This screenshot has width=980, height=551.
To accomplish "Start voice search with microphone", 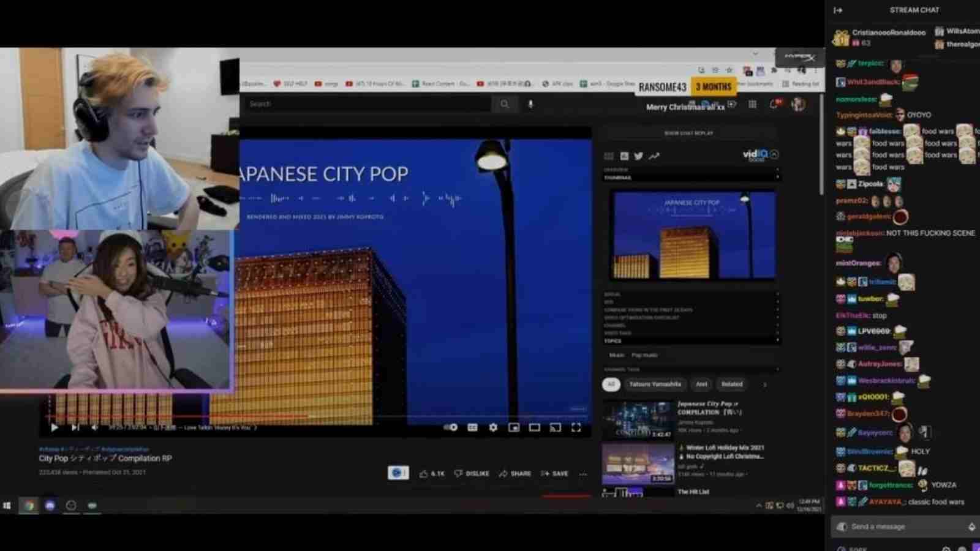I will pyautogui.click(x=530, y=104).
